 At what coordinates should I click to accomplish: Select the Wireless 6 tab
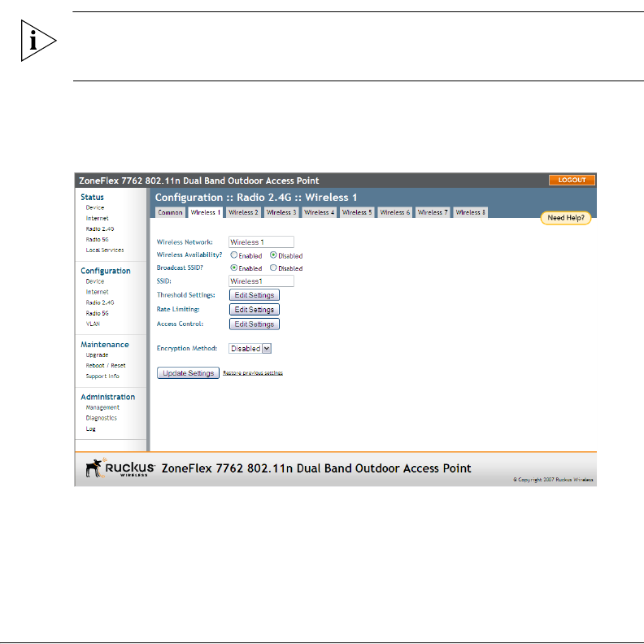[x=394, y=212]
